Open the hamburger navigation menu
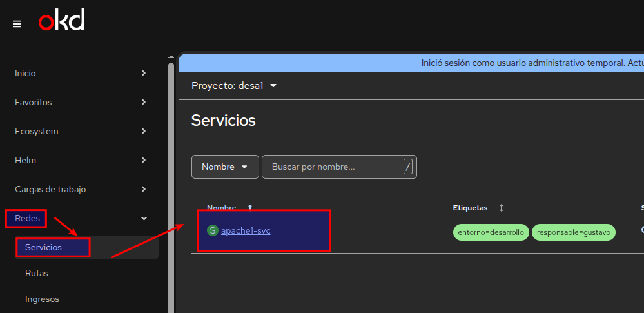Viewport: 644px width, 313px height. (x=17, y=24)
